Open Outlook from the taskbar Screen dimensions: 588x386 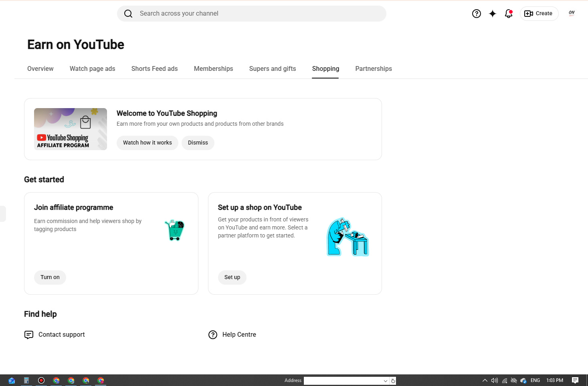pos(12,380)
